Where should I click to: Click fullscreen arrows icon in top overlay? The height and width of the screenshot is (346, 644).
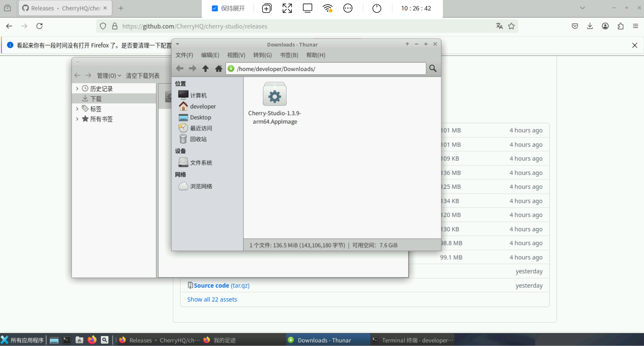[x=287, y=8]
